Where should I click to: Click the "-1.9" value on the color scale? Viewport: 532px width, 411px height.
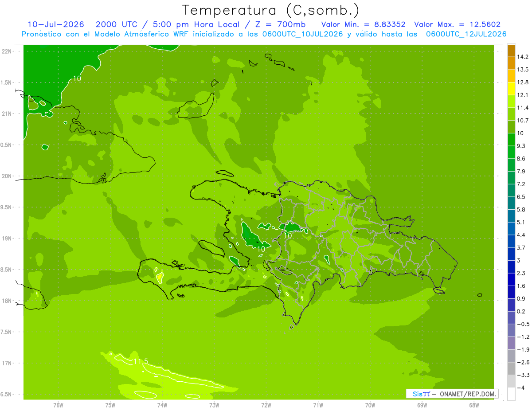point(523,349)
